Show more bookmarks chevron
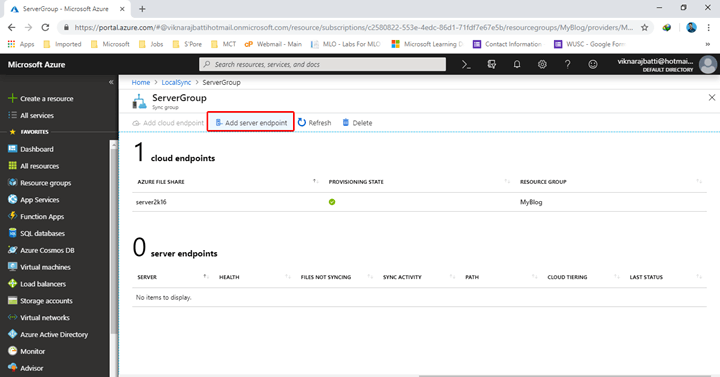This screenshot has width=720, height=377. point(708,44)
